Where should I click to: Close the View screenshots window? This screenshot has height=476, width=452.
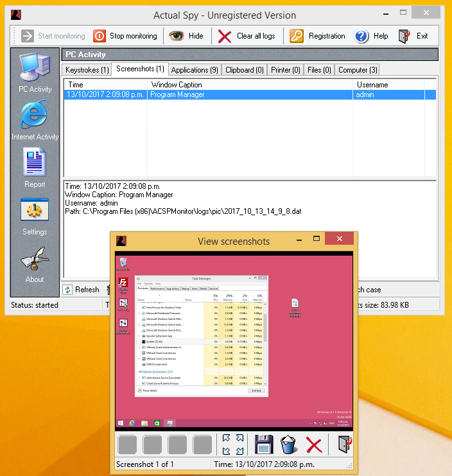click(340, 238)
